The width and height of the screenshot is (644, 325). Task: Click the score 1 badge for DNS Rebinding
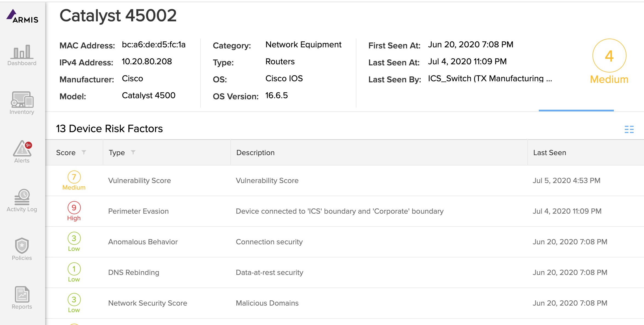(x=74, y=272)
